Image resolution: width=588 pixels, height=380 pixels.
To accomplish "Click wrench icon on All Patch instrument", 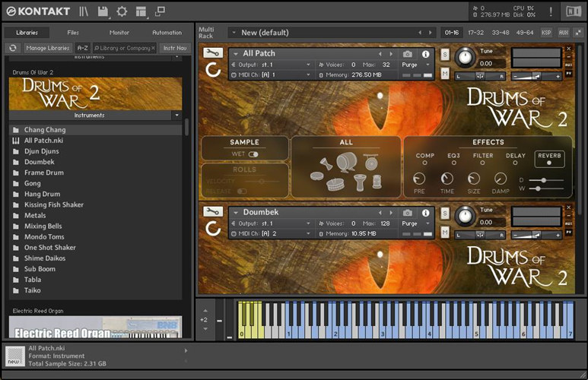I will pyautogui.click(x=213, y=53).
